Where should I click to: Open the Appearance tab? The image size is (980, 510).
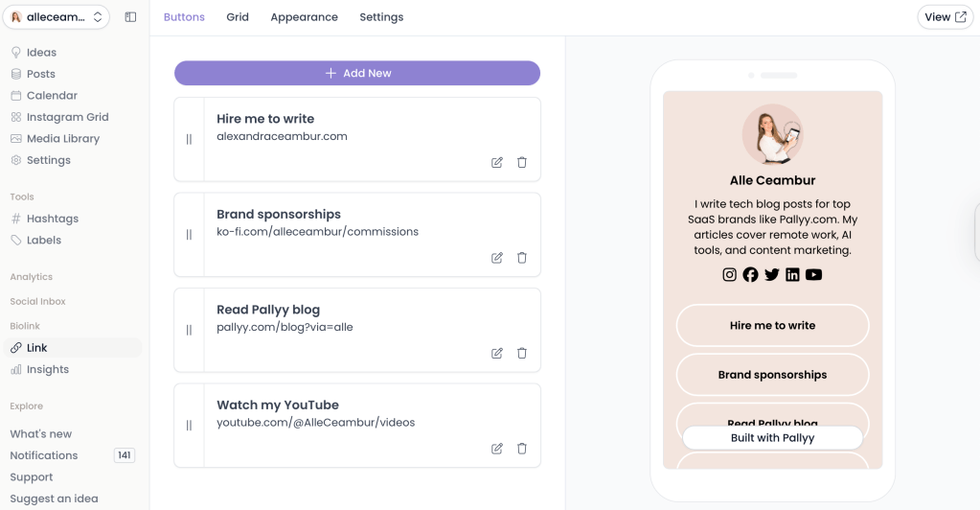(x=304, y=17)
